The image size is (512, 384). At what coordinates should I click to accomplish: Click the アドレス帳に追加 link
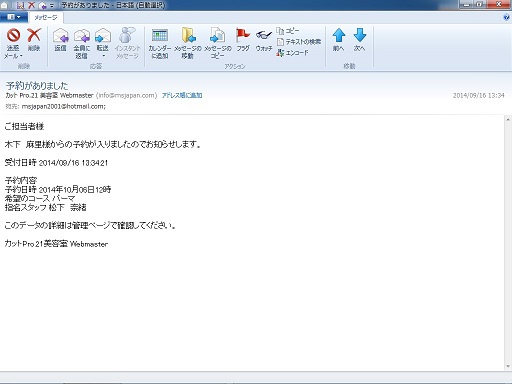pos(182,95)
